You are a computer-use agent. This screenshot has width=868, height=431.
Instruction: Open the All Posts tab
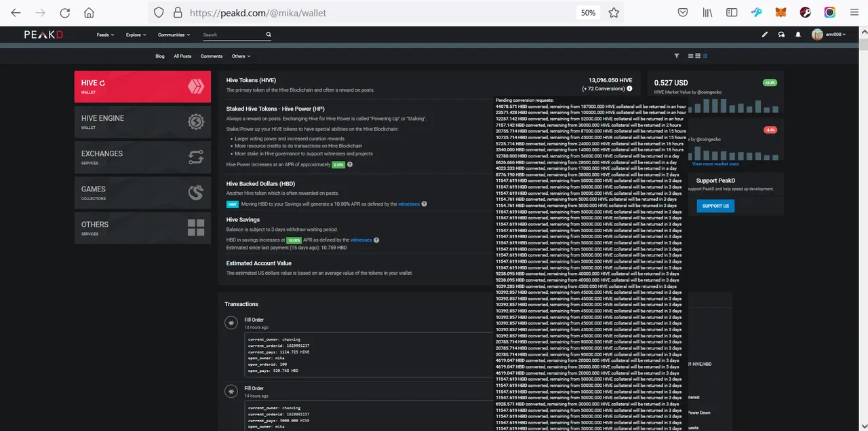[182, 56]
